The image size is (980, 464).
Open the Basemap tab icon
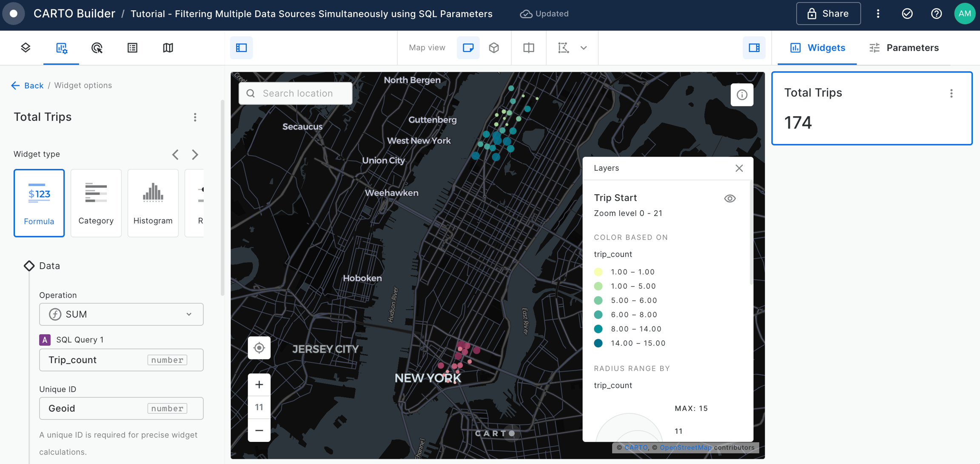click(x=168, y=48)
